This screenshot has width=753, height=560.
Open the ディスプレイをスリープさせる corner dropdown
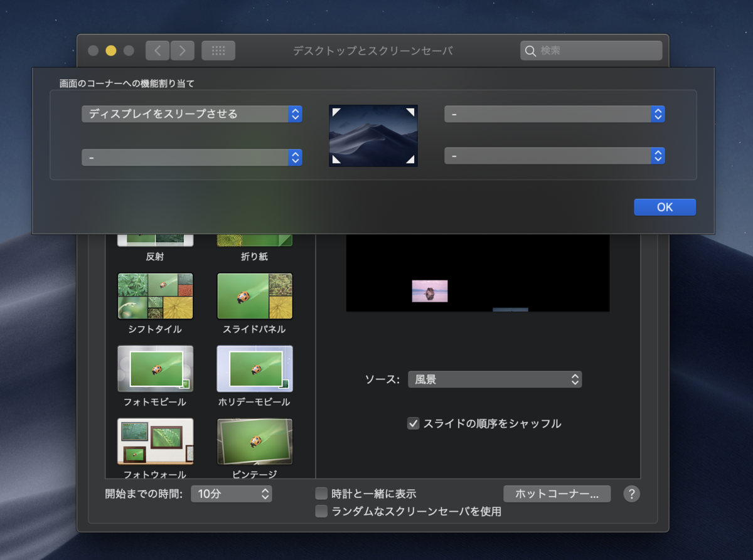[192, 114]
